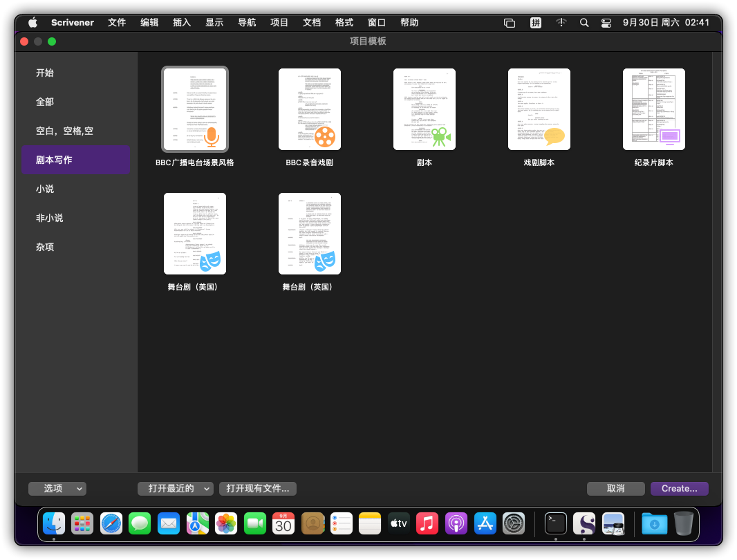The height and width of the screenshot is (560, 737).
Task: Open Launchpad from the Dock
Action: (82, 523)
